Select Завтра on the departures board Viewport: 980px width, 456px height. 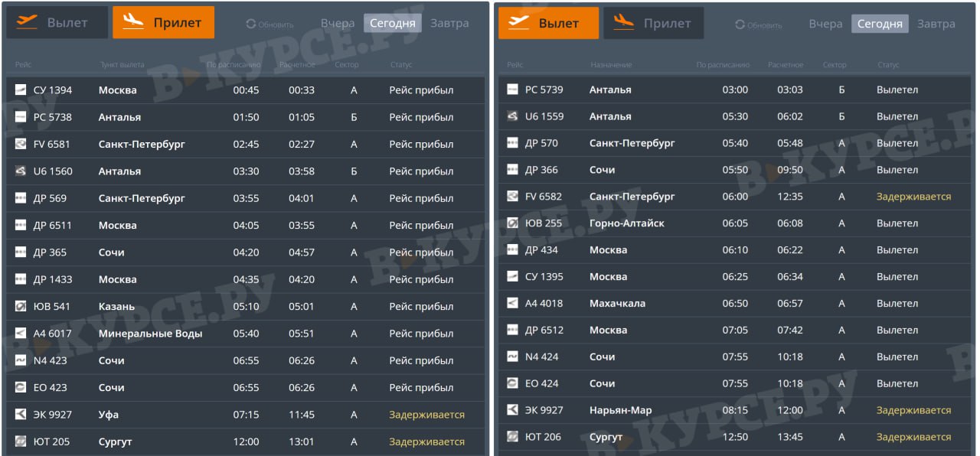tap(936, 24)
